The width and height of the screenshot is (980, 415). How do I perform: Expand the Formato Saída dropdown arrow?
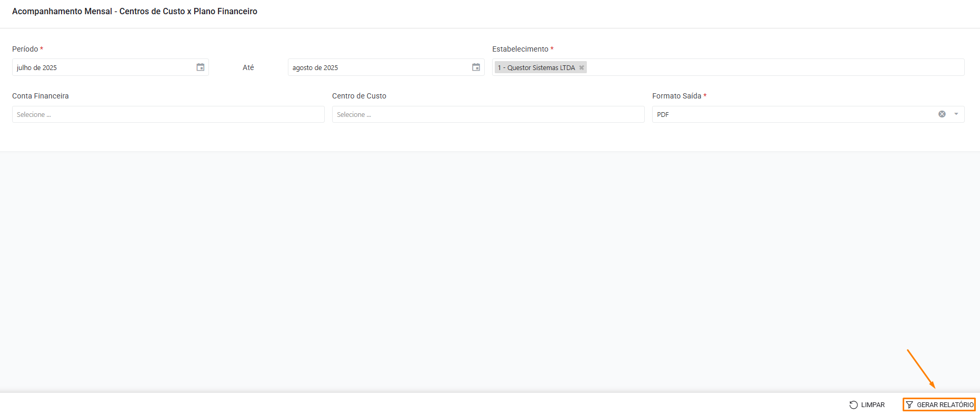956,114
